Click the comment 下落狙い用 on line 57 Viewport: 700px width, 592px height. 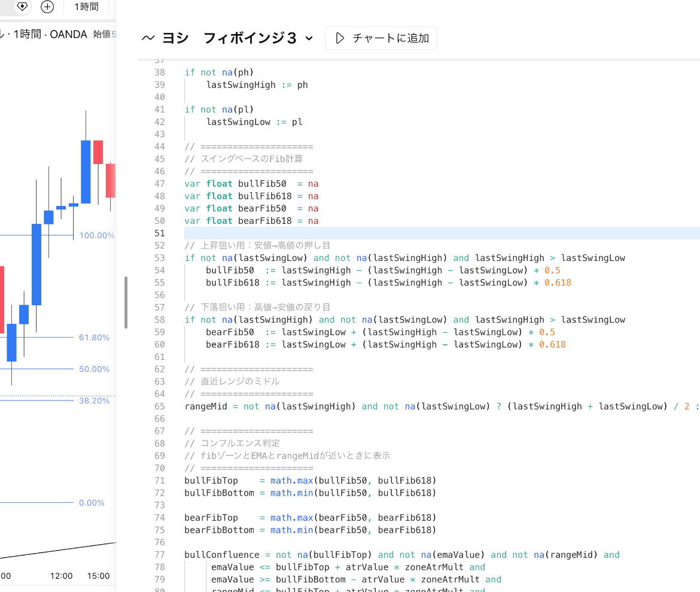tap(258, 308)
